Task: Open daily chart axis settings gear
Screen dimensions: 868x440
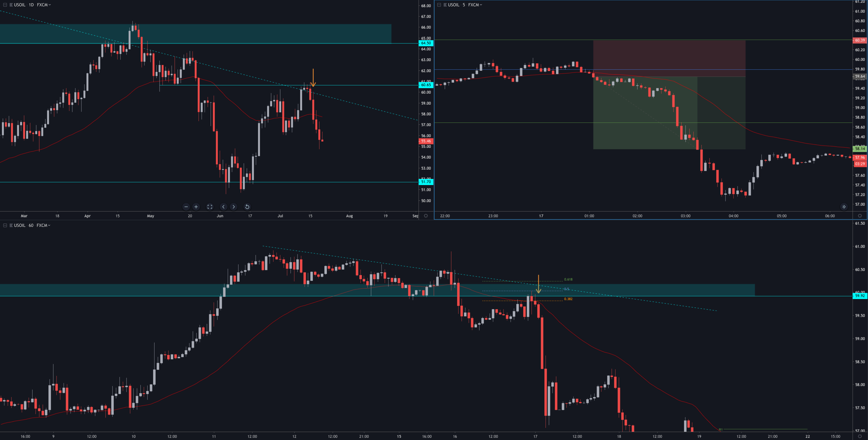Action: (426, 216)
